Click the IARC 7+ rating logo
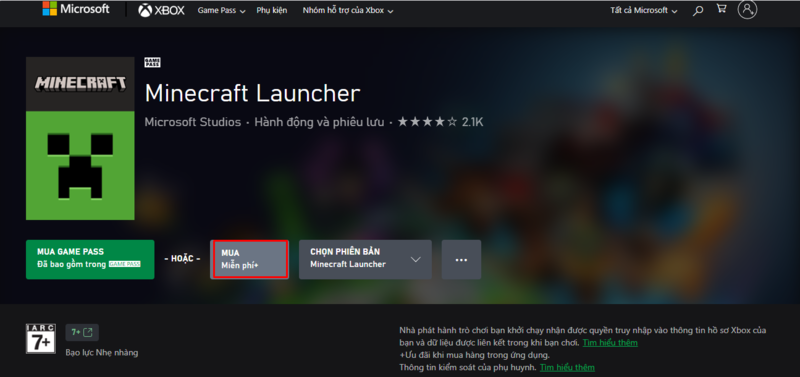Image resolution: width=800 pixels, height=377 pixels. [x=41, y=339]
